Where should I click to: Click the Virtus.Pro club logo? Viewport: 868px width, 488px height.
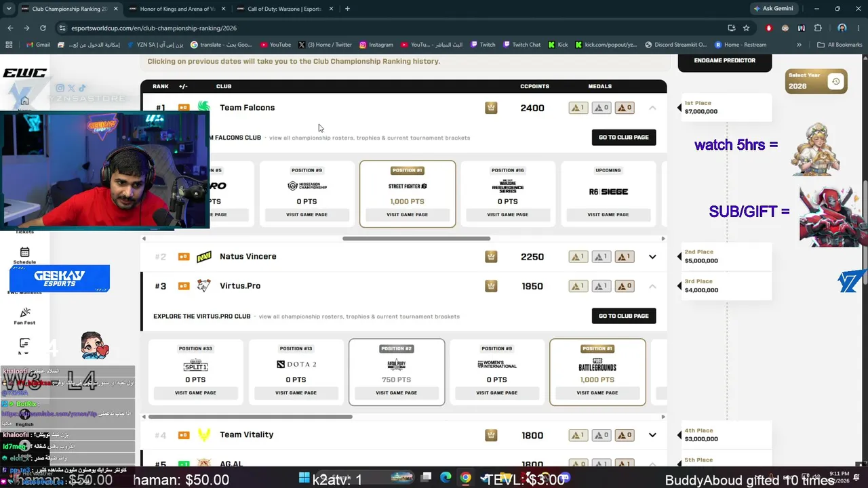click(x=204, y=286)
